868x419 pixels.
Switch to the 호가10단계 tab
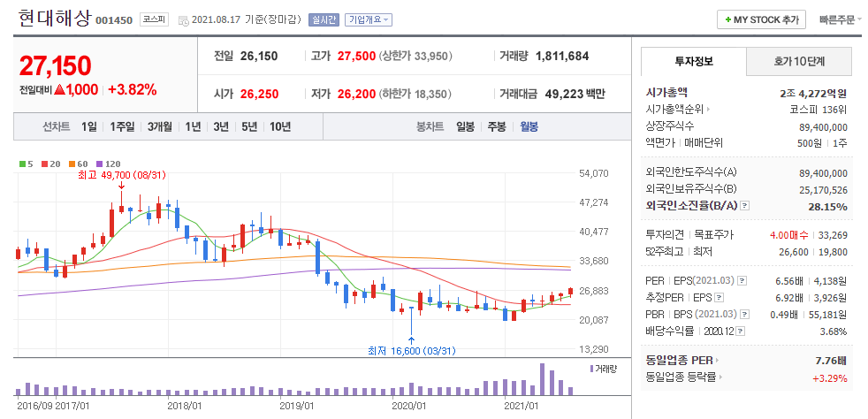[799, 62]
